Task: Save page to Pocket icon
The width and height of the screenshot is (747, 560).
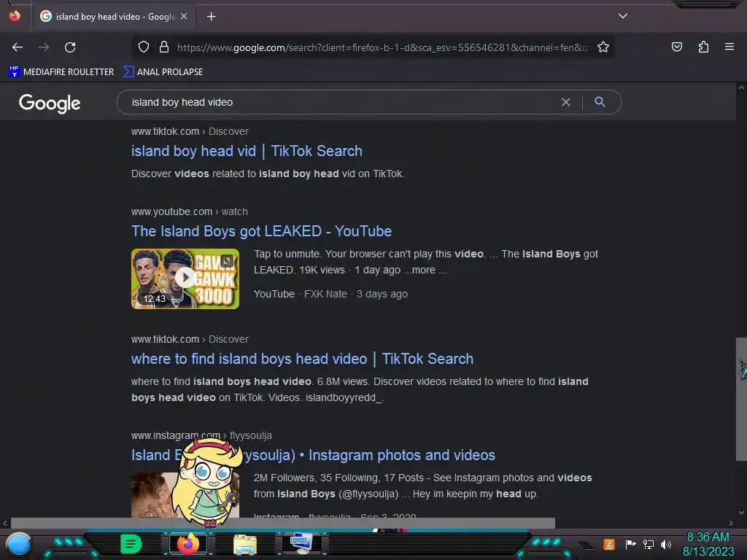Action: 676,47
